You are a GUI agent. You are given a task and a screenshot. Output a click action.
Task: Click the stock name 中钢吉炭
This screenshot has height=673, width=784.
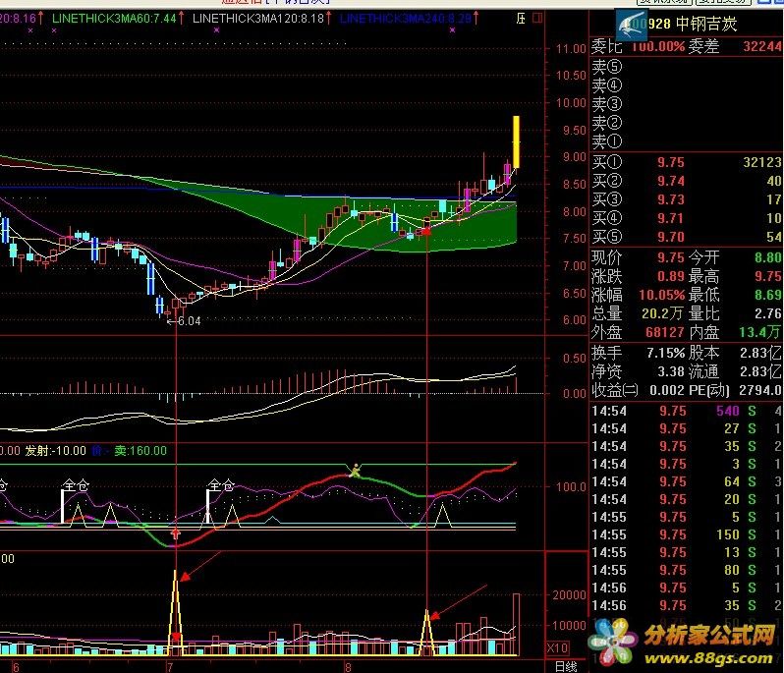[x=706, y=24]
